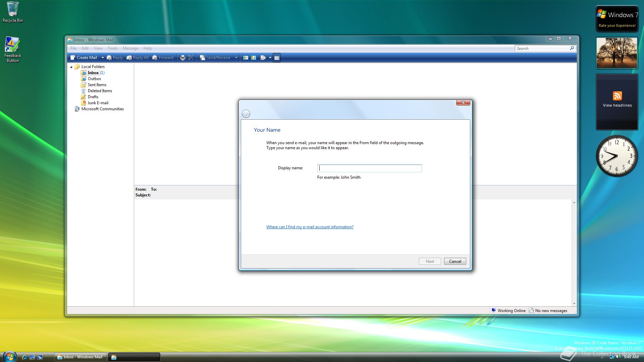Open the Find dropdown arrow in the toolbar
Viewport: 644px width, 362px height.
(x=270, y=58)
